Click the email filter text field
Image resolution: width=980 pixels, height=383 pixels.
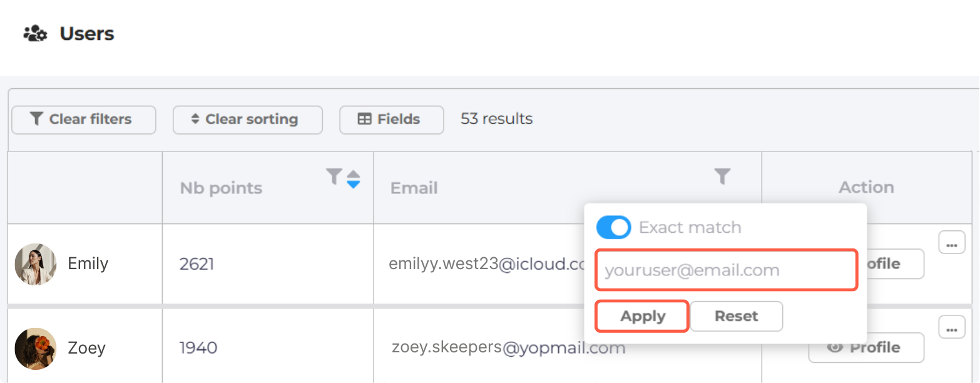(x=725, y=270)
